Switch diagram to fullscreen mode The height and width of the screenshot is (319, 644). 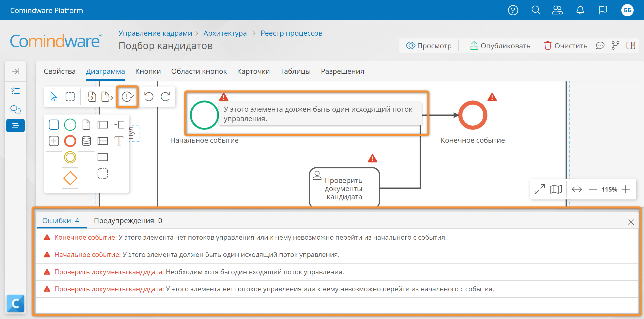(x=540, y=190)
